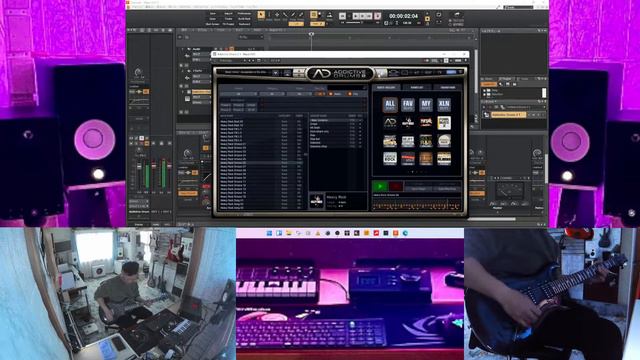Filter to MY beats in Addictive Drums
The image size is (640, 360).
click(x=426, y=104)
